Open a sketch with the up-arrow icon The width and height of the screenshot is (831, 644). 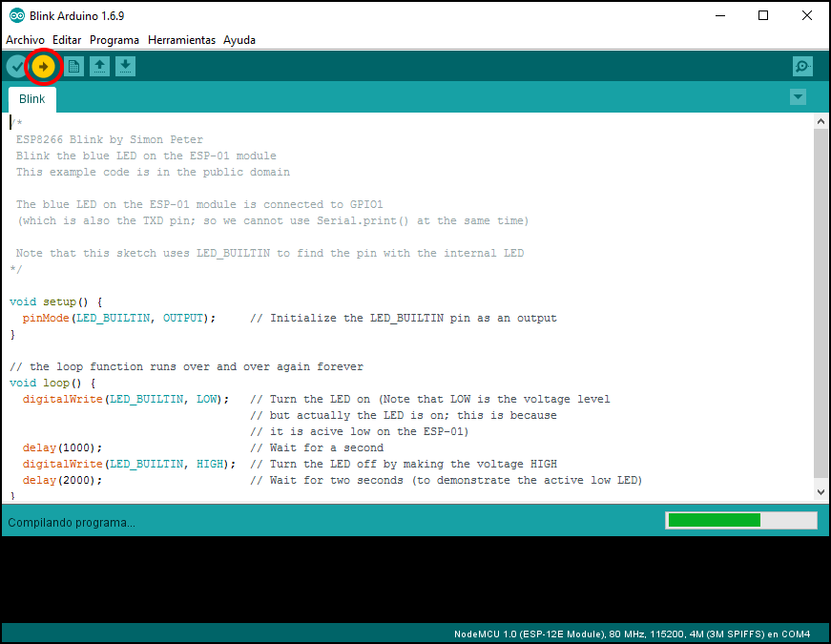tap(99, 66)
